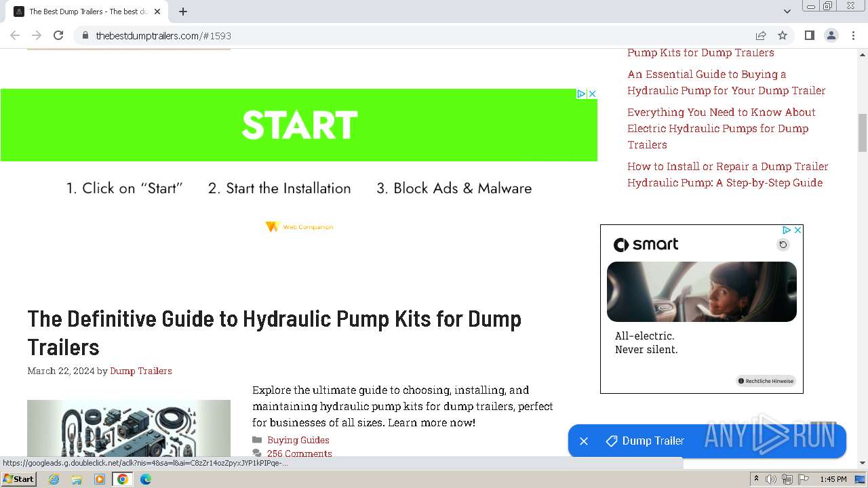This screenshot has width=868, height=488.
Task: Open volume control in tray
Action: tap(771, 479)
